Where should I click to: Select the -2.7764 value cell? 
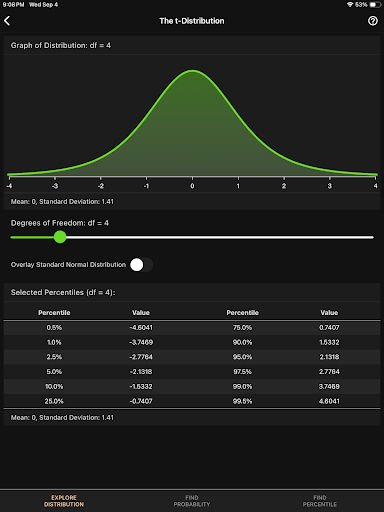click(141, 357)
